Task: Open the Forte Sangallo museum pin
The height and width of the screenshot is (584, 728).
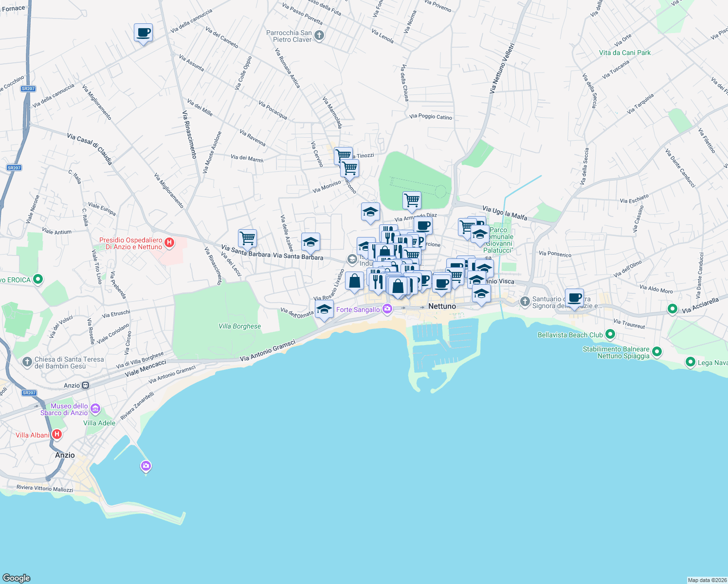Action: tap(387, 308)
